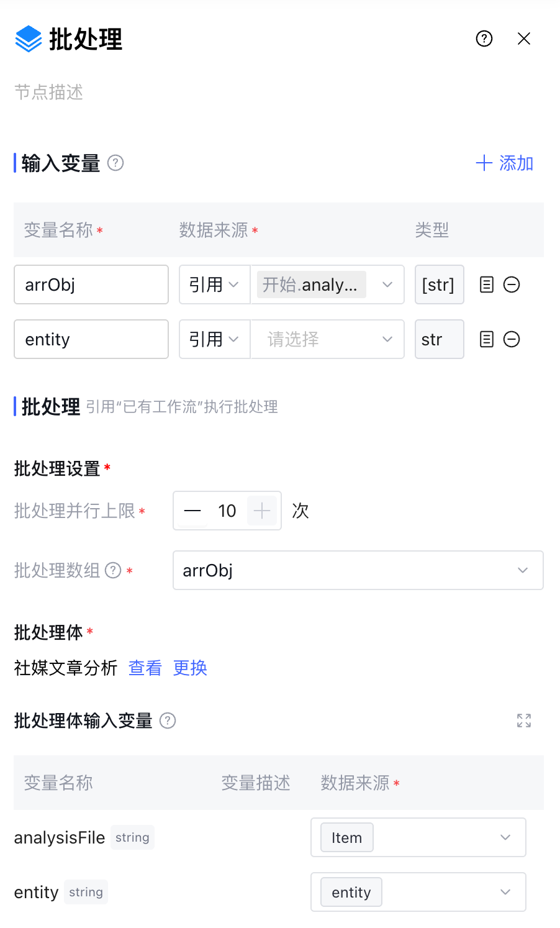Image resolution: width=560 pixels, height=928 pixels.
Task: Click the help icon beside 批处理数组
Action: click(x=113, y=570)
